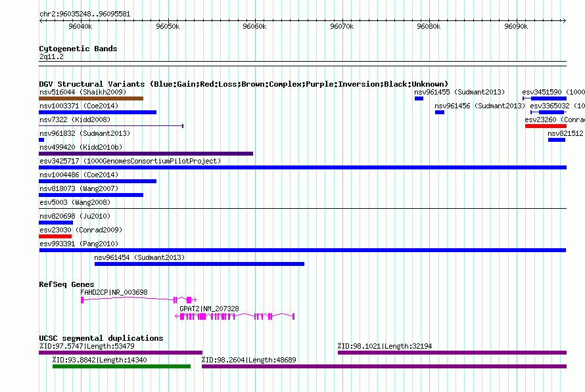
Task: Open nsv499420 (Kidd2010b) variant
Action: click(x=81, y=147)
